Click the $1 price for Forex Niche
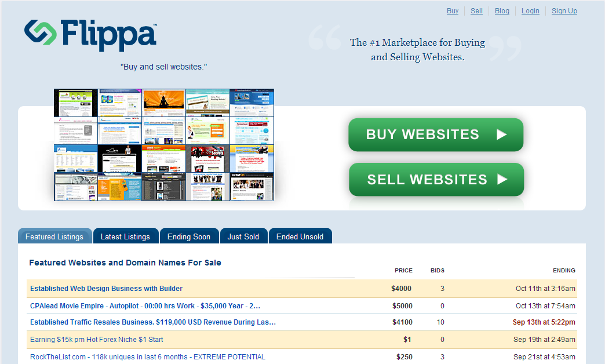This screenshot has height=364, width=605. pos(407,339)
